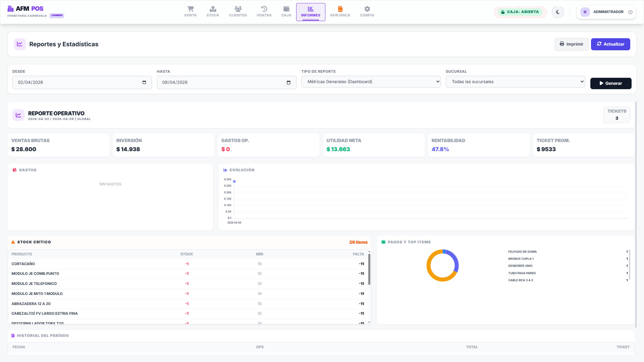Click the logout power icon
The height and width of the screenshot is (362, 644).
pos(630,12)
